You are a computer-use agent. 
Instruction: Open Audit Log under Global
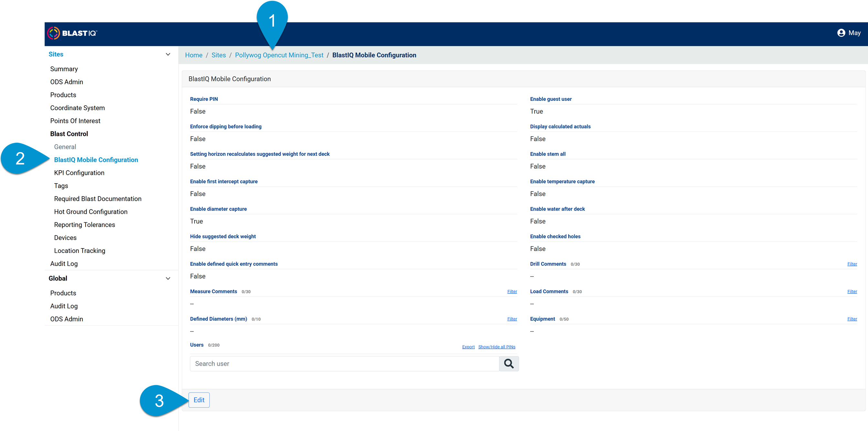64,306
